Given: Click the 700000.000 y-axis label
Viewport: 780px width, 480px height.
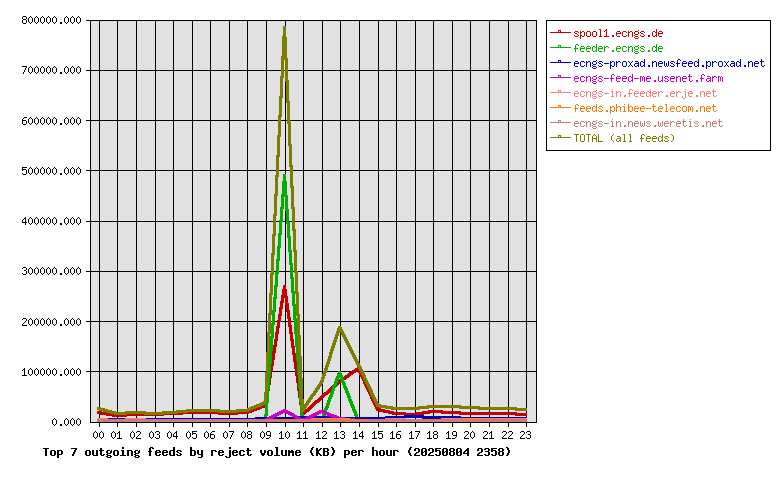Looking at the screenshot, I should pyautogui.click(x=51, y=70).
